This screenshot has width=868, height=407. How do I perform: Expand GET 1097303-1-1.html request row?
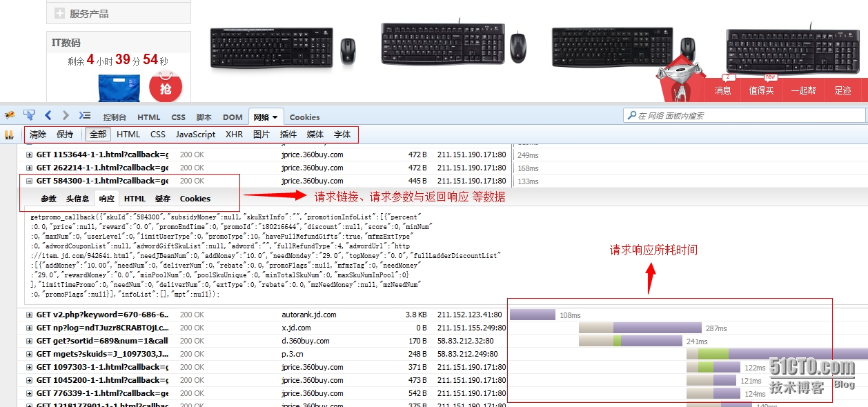(29, 367)
